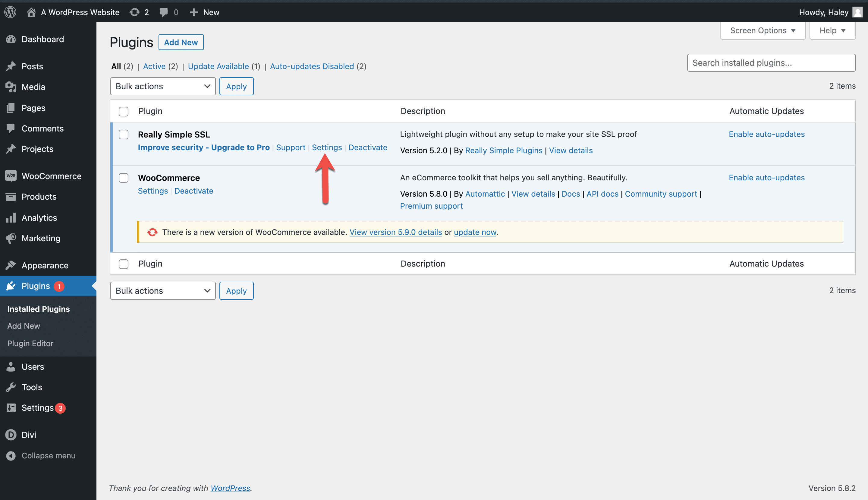Click the WordPress logo icon

point(10,12)
